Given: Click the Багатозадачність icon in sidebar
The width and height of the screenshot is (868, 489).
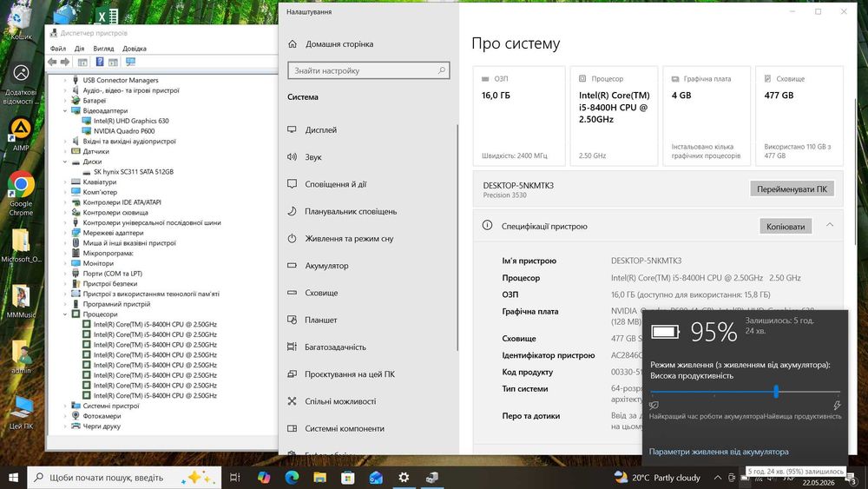Looking at the screenshot, I should (x=293, y=347).
